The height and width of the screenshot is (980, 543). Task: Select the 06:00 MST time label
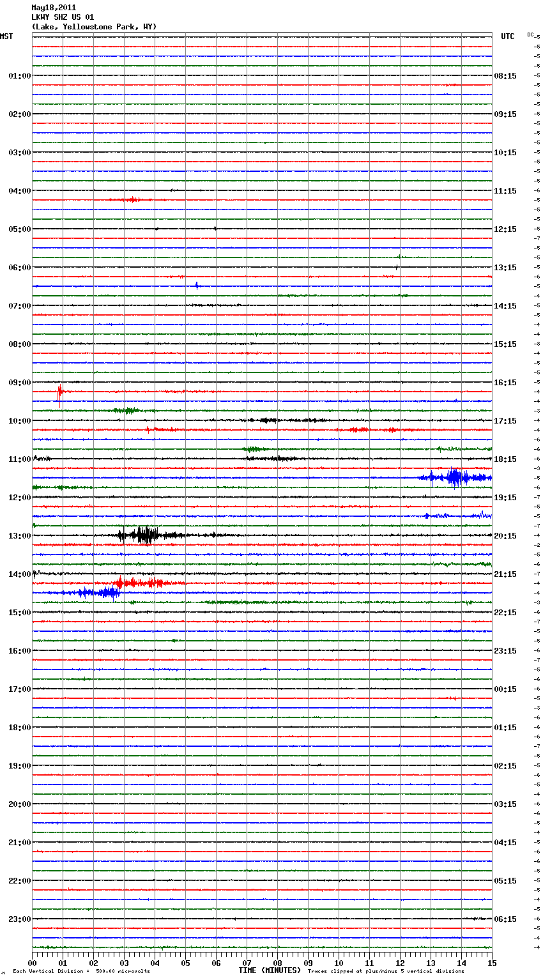[19, 268]
